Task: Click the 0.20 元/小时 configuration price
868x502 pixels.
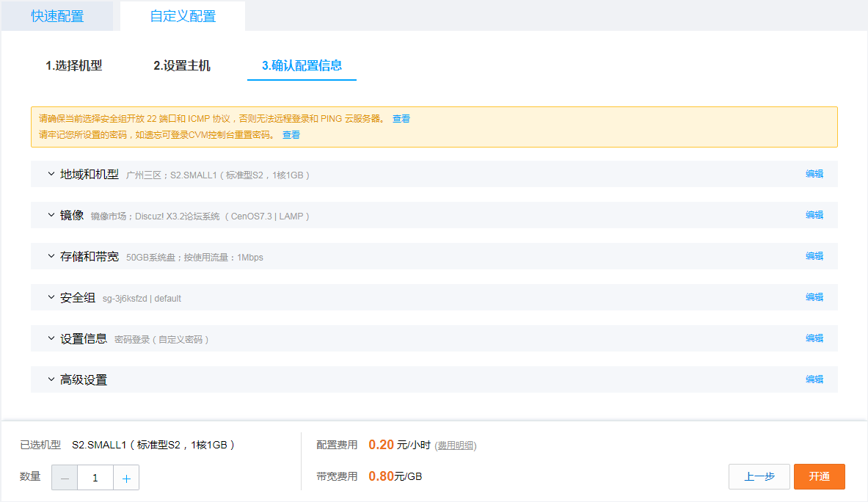Action: pos(399,445)
